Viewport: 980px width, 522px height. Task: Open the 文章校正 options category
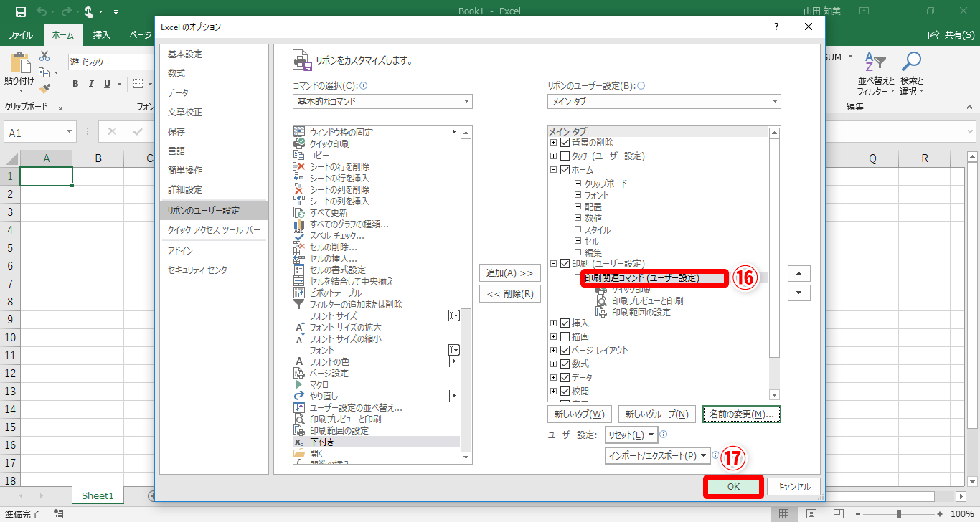pyautogui.click(x=214, y=113)
